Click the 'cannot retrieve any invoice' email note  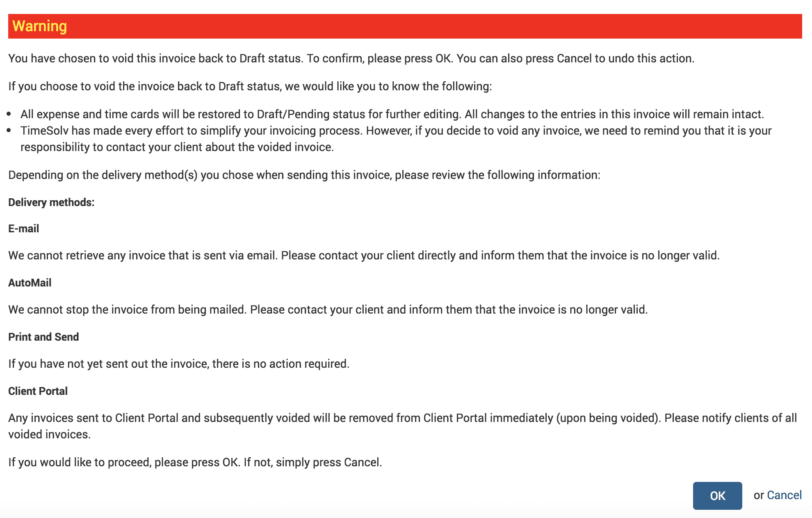[x=364, y=255]
